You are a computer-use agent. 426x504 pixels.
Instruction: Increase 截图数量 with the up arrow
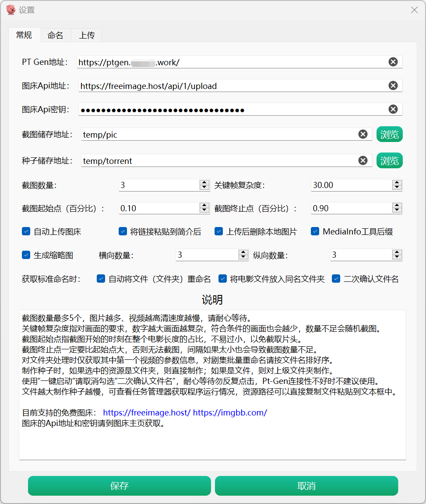204,182
